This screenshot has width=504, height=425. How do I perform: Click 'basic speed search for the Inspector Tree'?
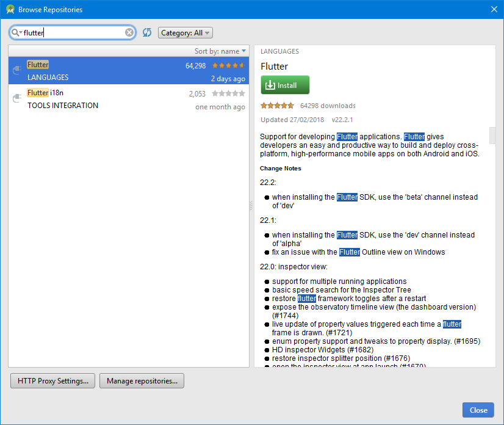tap(341, 290)
